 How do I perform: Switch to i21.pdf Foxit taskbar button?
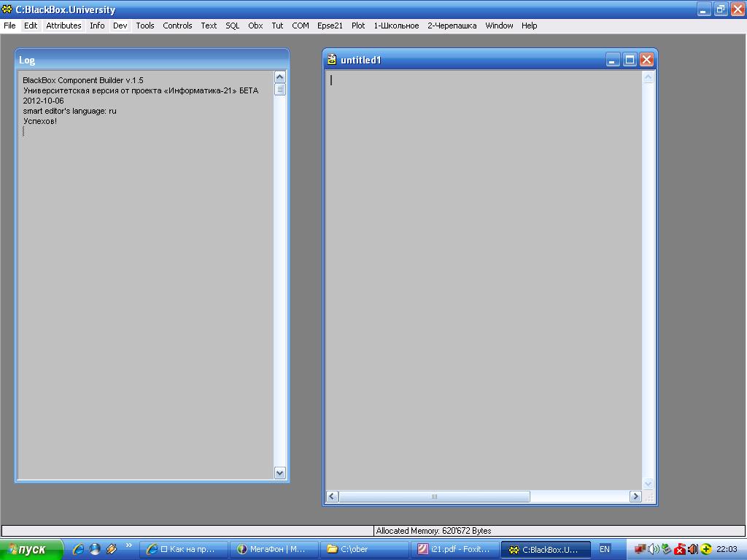click(x=454, y=549)
